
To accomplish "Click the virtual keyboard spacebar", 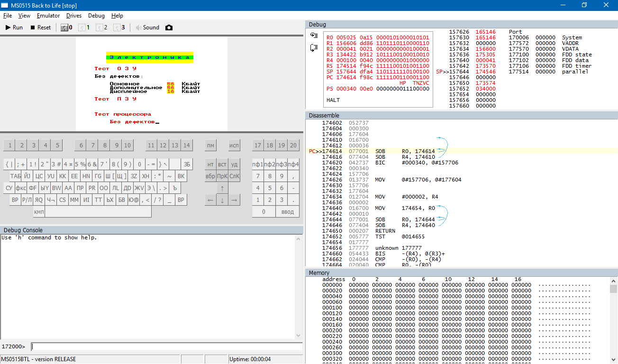I will pos(98,212).
